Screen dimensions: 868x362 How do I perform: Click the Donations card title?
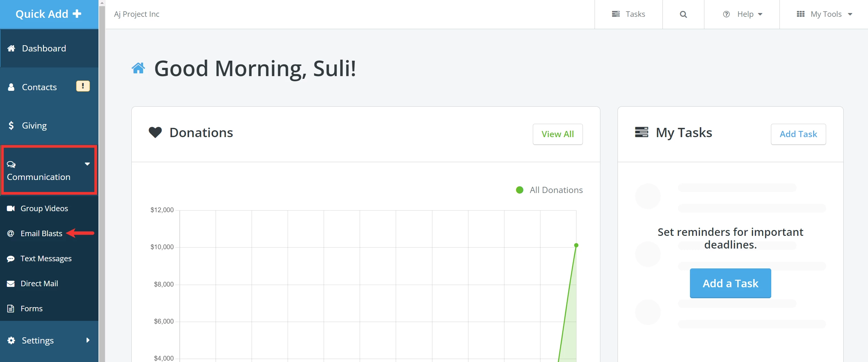click(x=201, y=132)
